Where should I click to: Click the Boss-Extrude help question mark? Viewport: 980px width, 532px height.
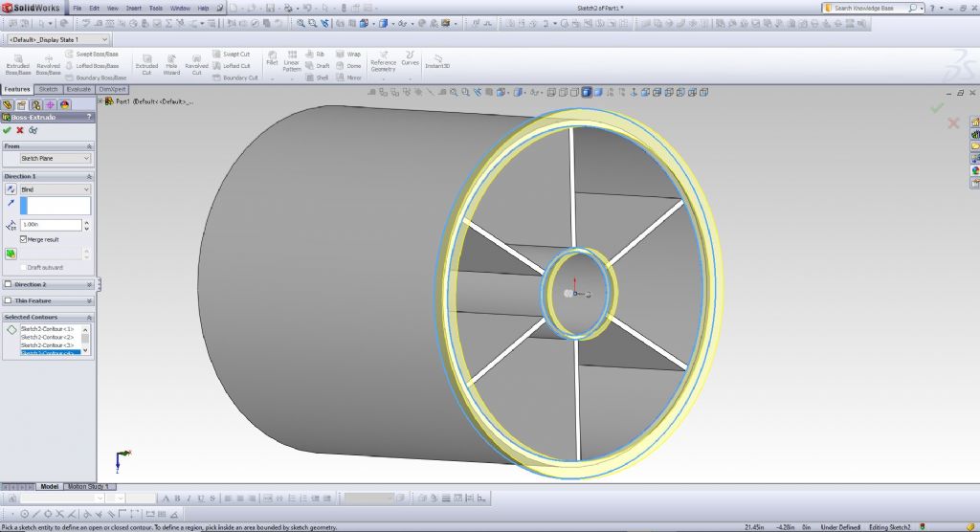[89, 117]
